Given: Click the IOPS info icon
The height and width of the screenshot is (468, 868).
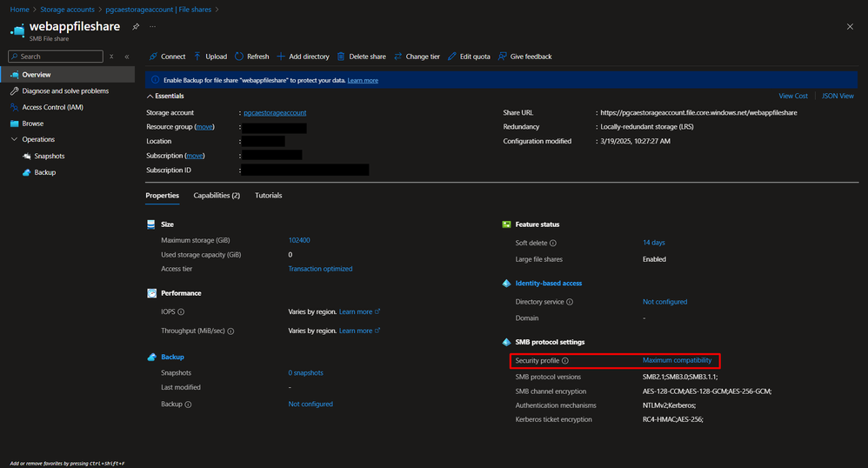Looking at the screenshot, I should point(181,311).
